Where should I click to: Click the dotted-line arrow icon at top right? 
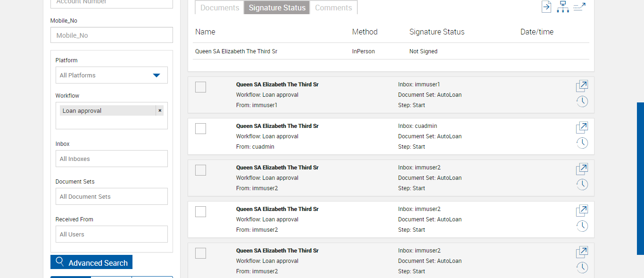(x=579, y=7)
